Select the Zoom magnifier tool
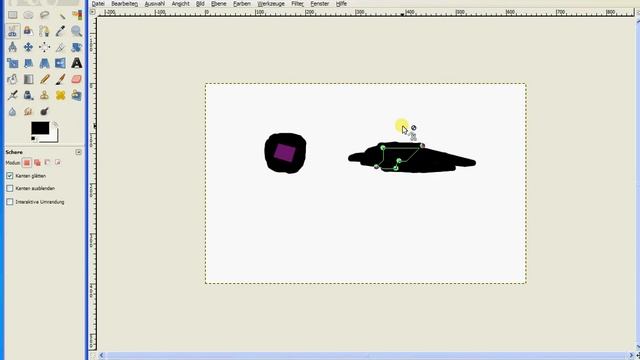Viewport: 640px width, 360px height. click(76, 31)
